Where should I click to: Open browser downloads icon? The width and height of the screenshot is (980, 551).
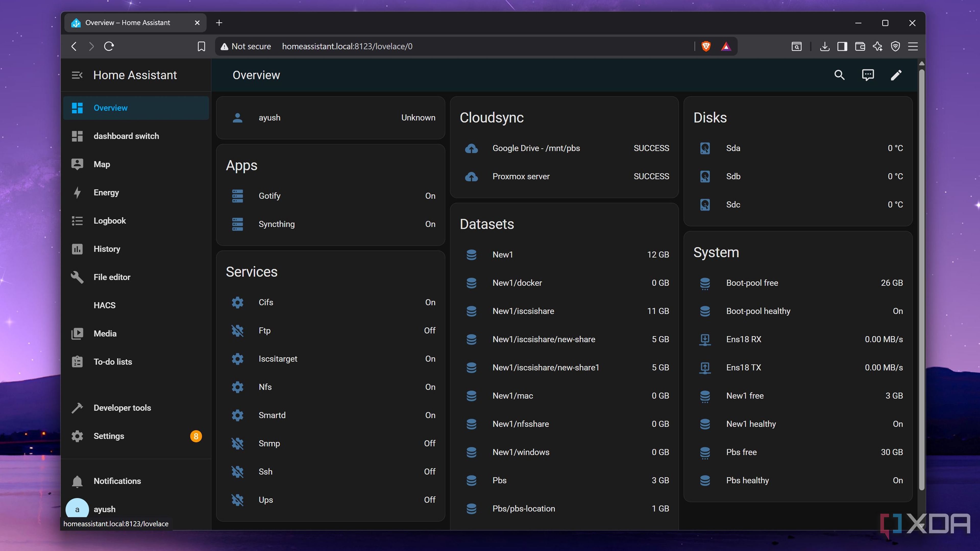point(824,46)
